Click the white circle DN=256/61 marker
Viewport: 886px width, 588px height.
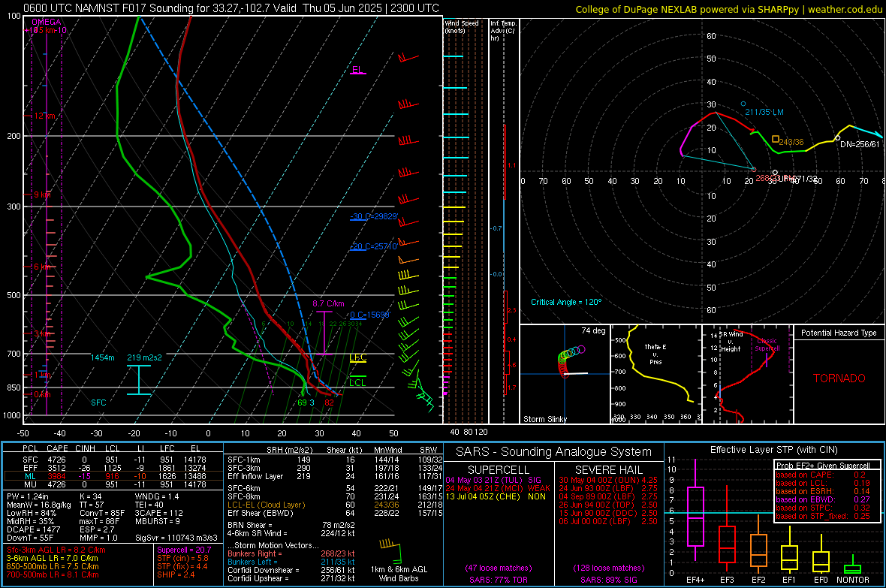tap(837, 138)
